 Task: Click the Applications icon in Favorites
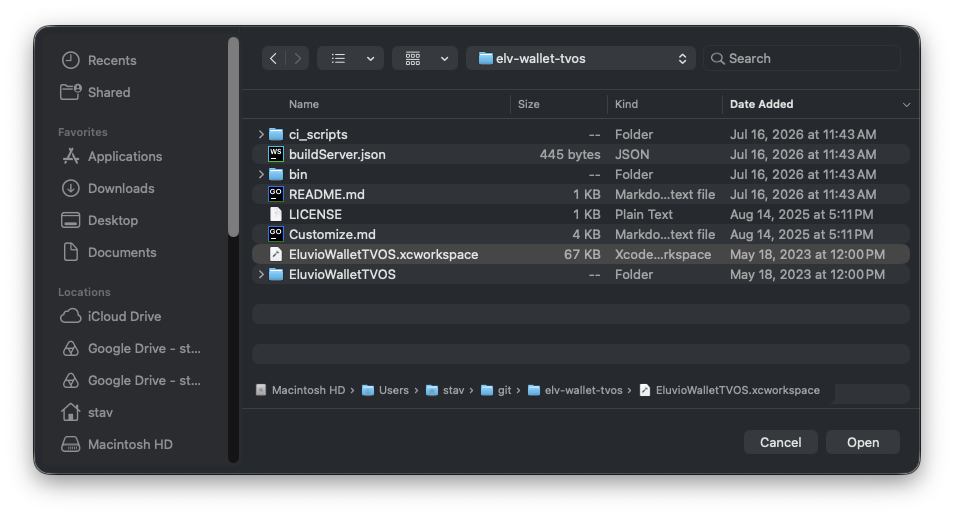(x=71, y=156)
